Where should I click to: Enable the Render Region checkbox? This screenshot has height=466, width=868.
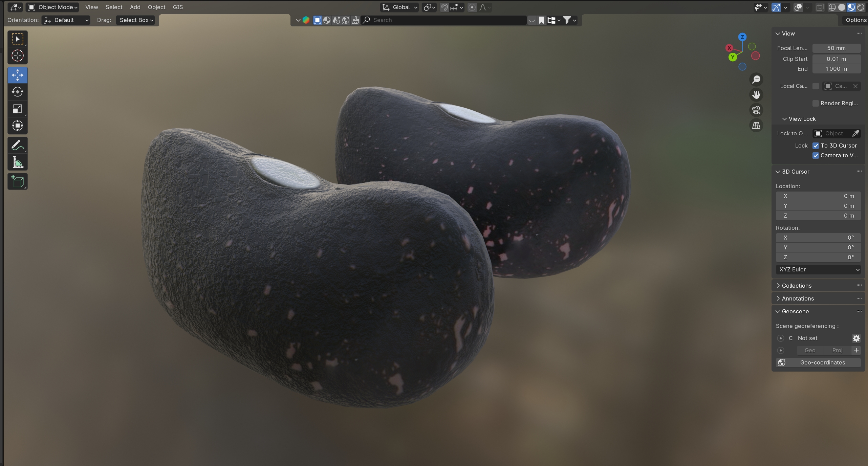coord(816,103)
